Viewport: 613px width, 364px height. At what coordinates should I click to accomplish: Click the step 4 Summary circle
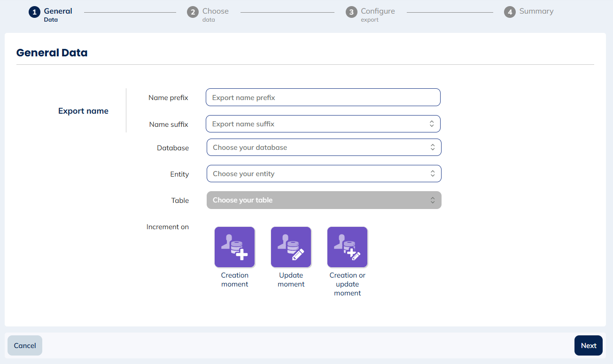[510, 12]
